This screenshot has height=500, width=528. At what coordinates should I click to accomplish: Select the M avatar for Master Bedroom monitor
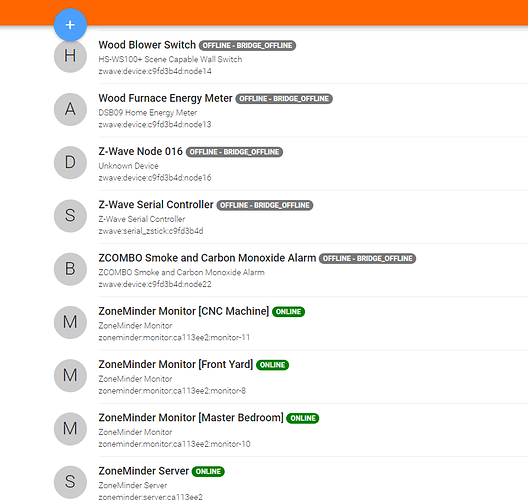pyautogui.click(x=70, y=429)
